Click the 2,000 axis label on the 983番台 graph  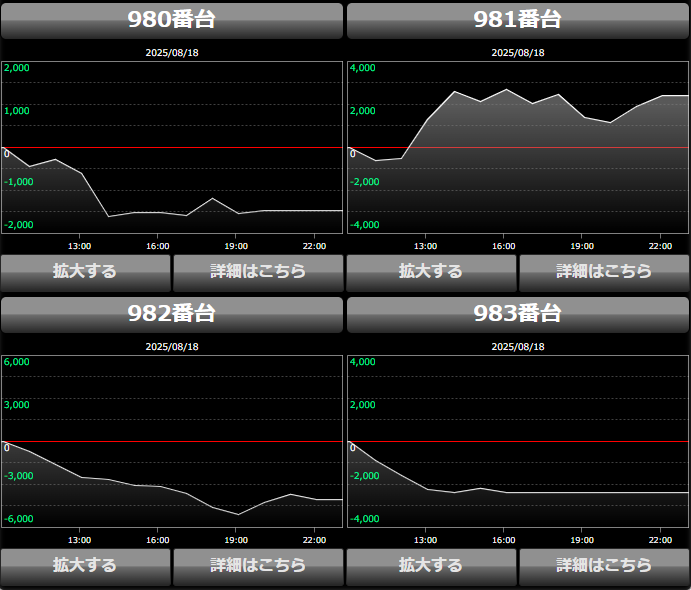pyautogui.click(x=363, y=404)
